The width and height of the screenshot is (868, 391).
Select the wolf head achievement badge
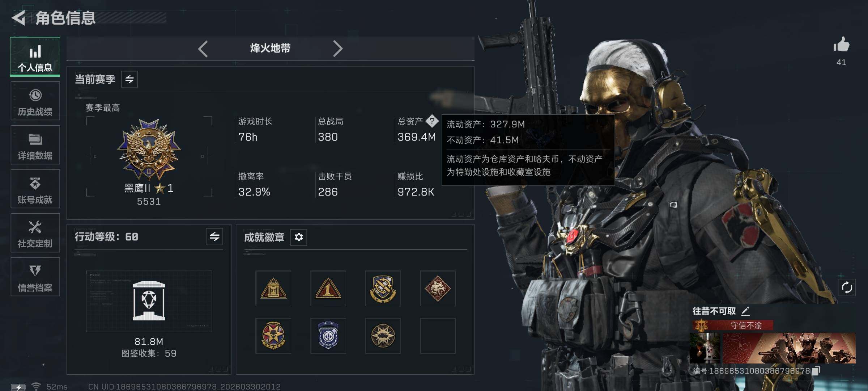point(438,289)
